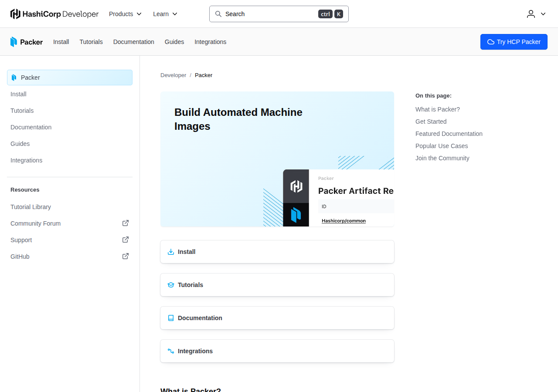Open Documentation in the top navigation
The width and height of the screenshot is (558, 392).
(134, 42)
